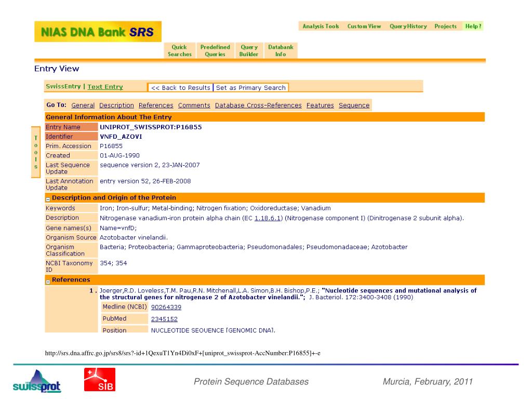Screen dimensions: 532x399
Task: Click the Identifier field label
Action: coord(71,137)
